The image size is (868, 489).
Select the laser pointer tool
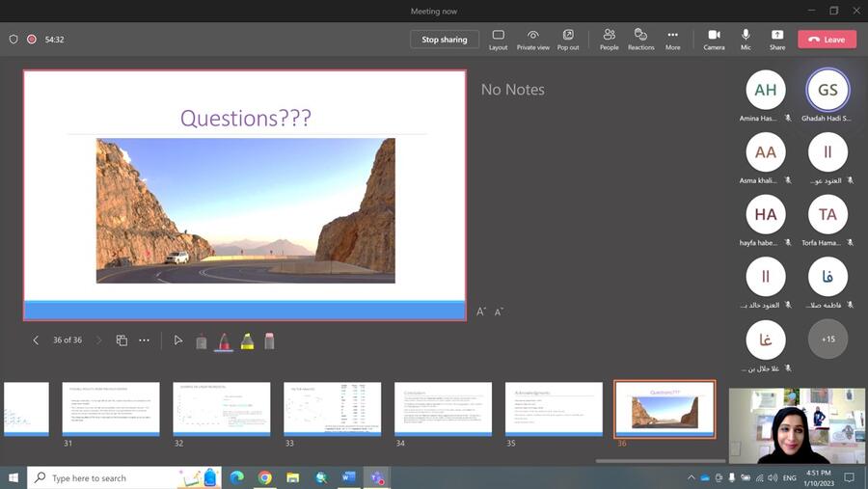tap(201, 340)
